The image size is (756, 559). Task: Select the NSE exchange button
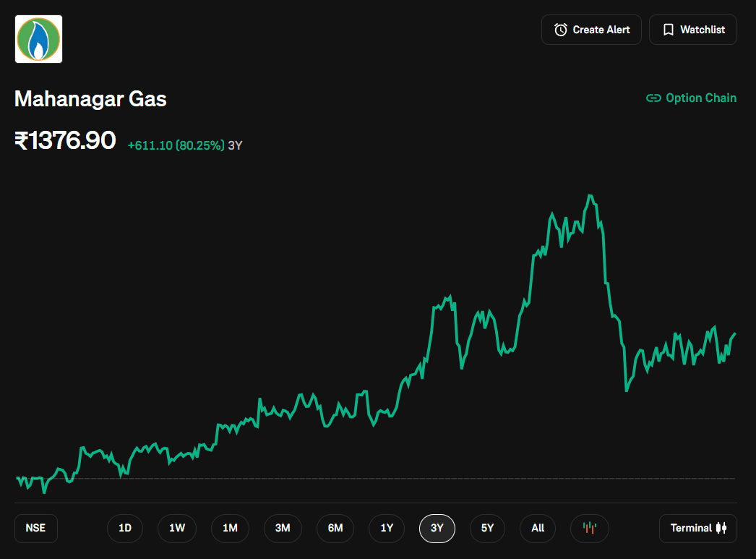tap(36, 528)
